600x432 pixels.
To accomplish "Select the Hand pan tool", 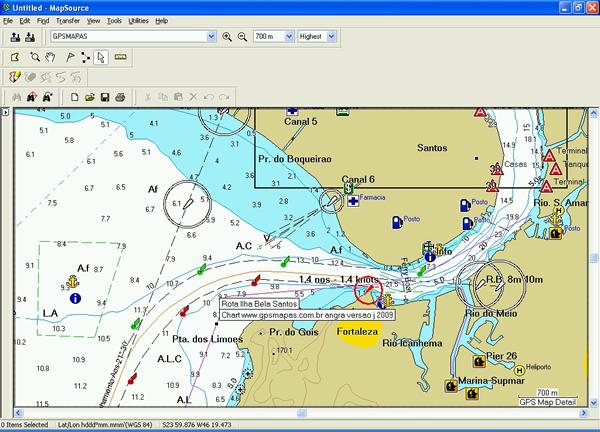I will 50,57.
